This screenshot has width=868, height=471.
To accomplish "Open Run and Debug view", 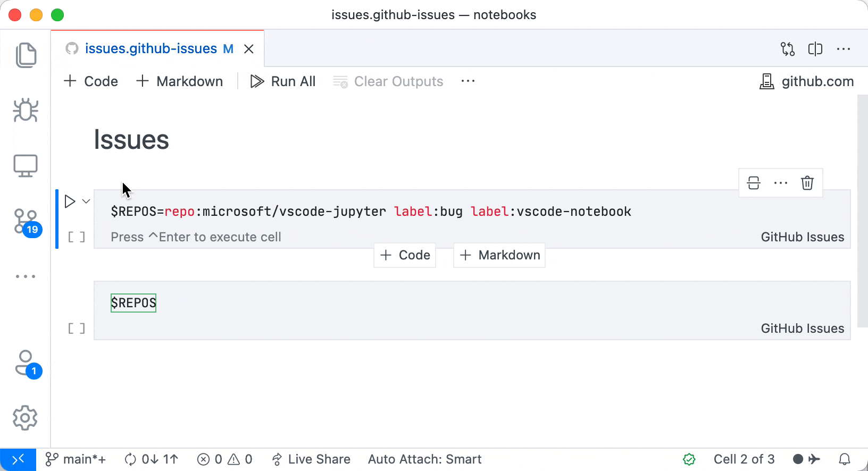I will [x=26, y=111].
